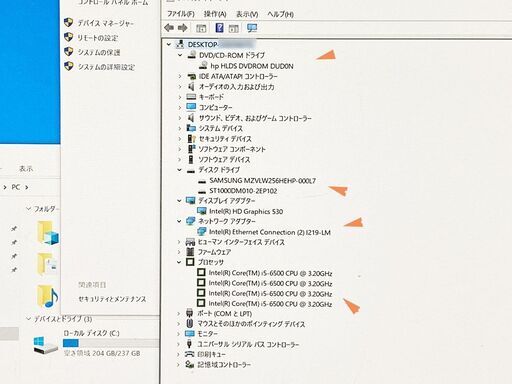This screenshot has height=384, width=512.
Task: Open システムの保護 link
Action: point(99,52)
